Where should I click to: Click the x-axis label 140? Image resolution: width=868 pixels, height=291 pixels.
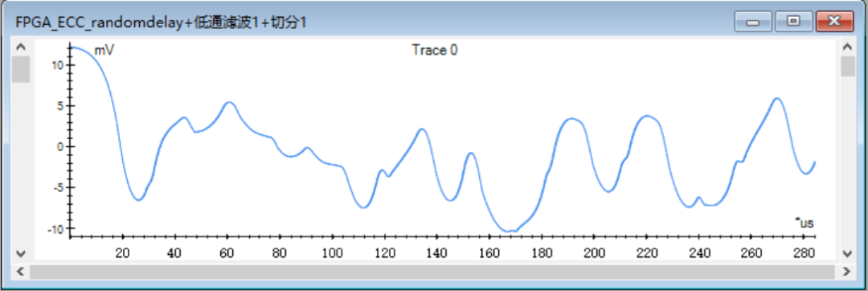coord(436,253)
